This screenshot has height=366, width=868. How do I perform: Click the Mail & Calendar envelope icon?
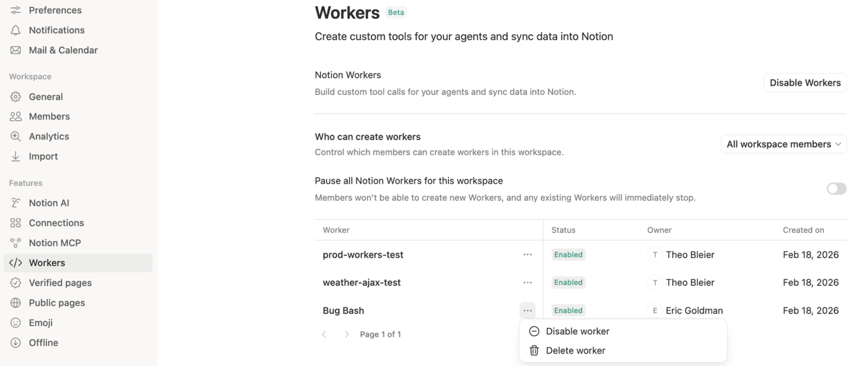(x=15, y=50)
